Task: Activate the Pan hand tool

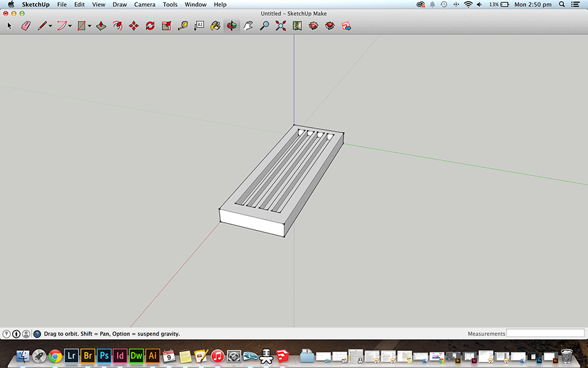Action: click(x=248, y=26)
